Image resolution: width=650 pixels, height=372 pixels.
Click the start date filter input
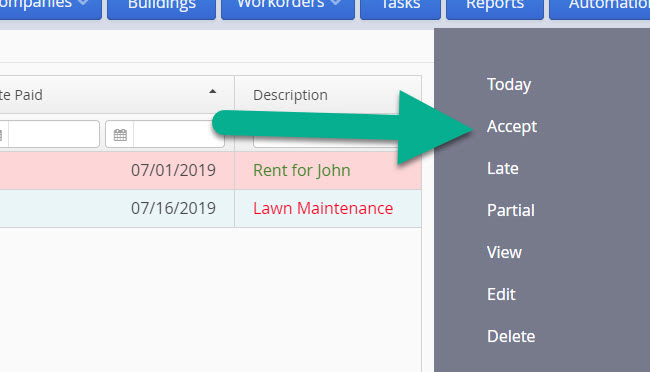tap(53, 134)
